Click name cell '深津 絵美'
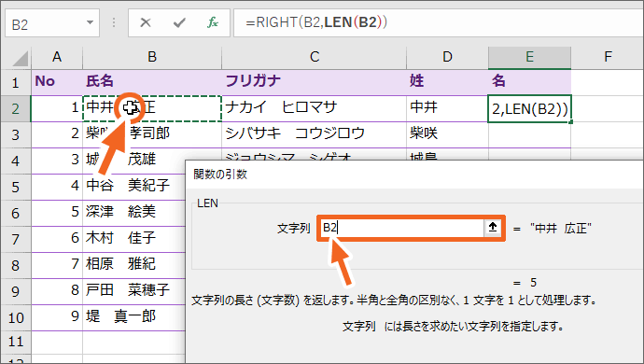644x364 pixels. click(x=133, y=213)
